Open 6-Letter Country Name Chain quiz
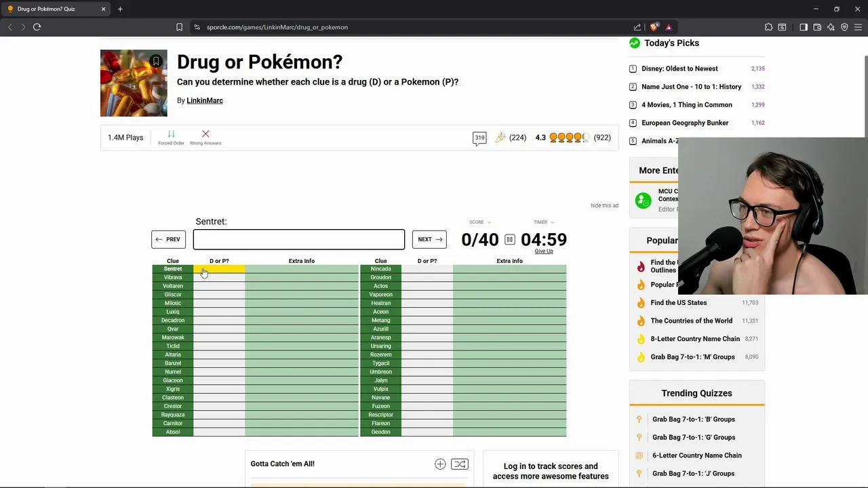The height and width of the screenshot is (488, 868). click(697, 455)
